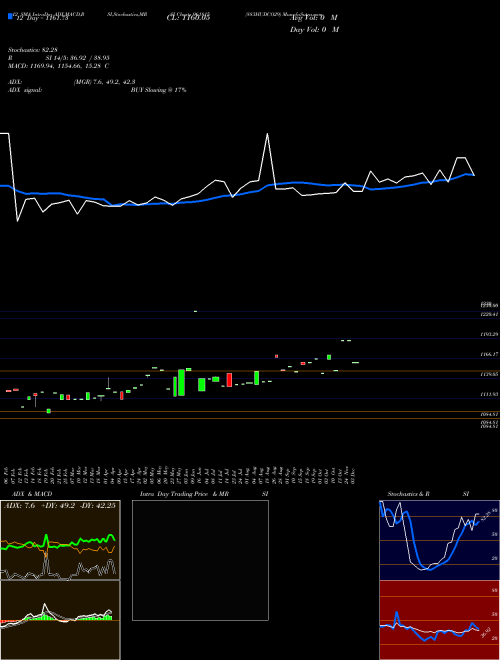This screenshot has height=660, width=500.
Task: Click the 'ADX: 7.6 +DY: 49.2 -DY: 42.25' header
Action: (59, 506)
